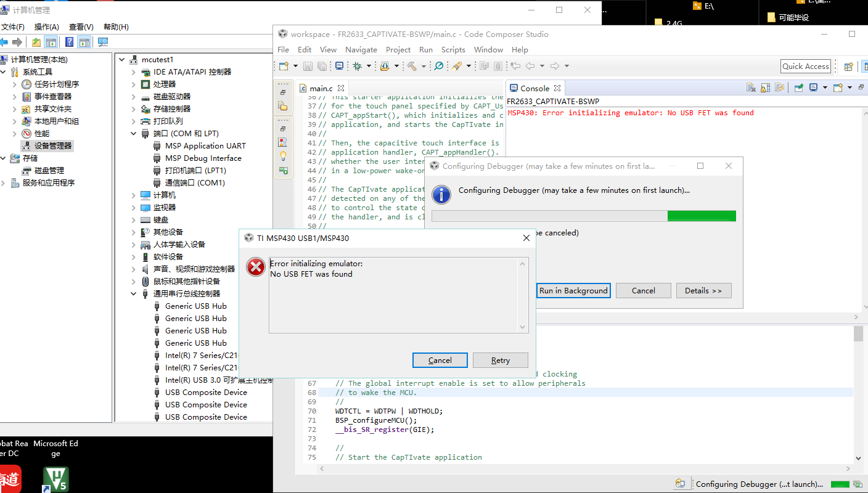The width and height of the screenshot is (868, 493).
Task: Click Computer Management back arrow icon
Action: (4, 43)
